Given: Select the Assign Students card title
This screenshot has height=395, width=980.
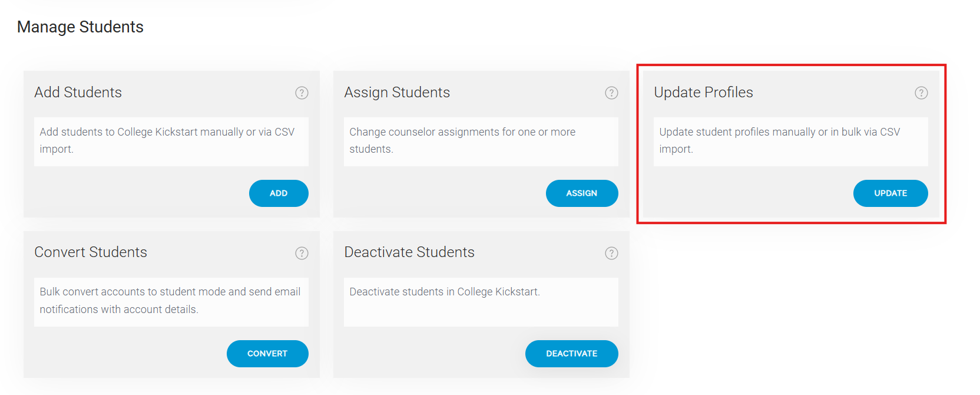Looking at the screenshot, I should click(397, 93).
